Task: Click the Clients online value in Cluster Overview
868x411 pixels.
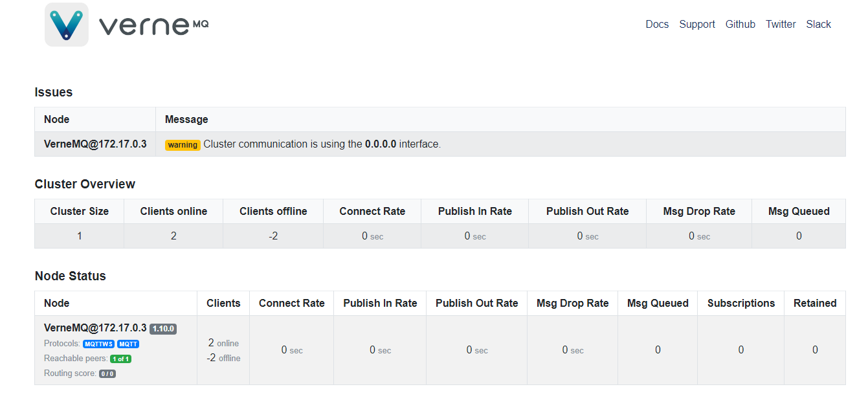Action: click(x=173, y=236)
